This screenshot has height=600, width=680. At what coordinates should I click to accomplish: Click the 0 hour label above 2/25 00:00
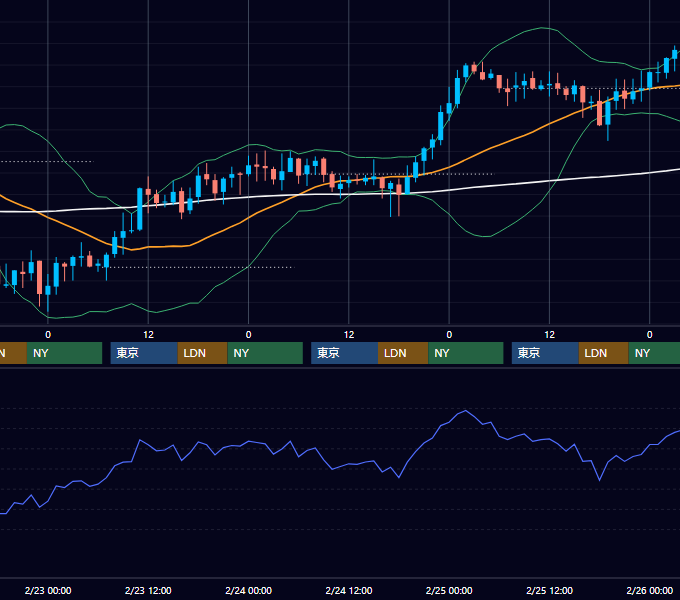tap(449, 334)
